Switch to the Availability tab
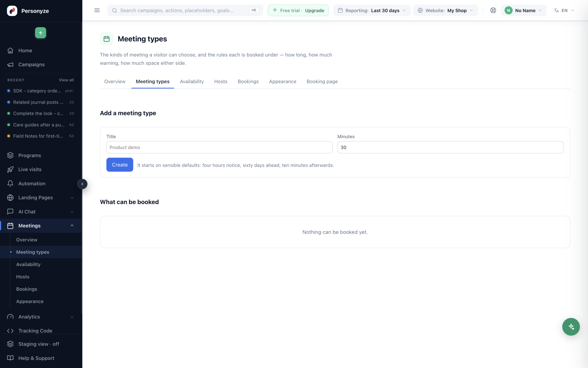The image size is (588, 368). (x=192, y=81)
